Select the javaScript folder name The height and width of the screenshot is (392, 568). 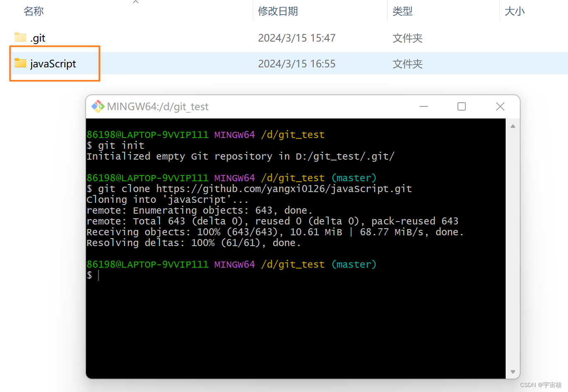point(53,64)
